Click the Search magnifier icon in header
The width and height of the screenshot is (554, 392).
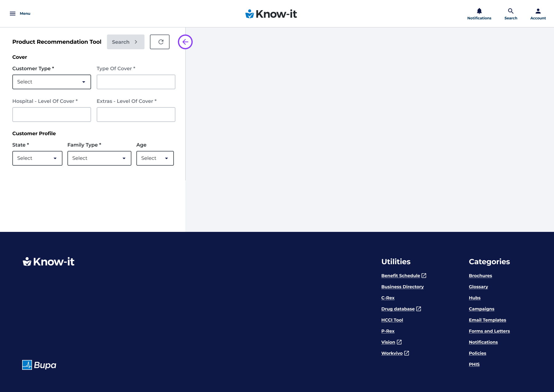point(511,11)
